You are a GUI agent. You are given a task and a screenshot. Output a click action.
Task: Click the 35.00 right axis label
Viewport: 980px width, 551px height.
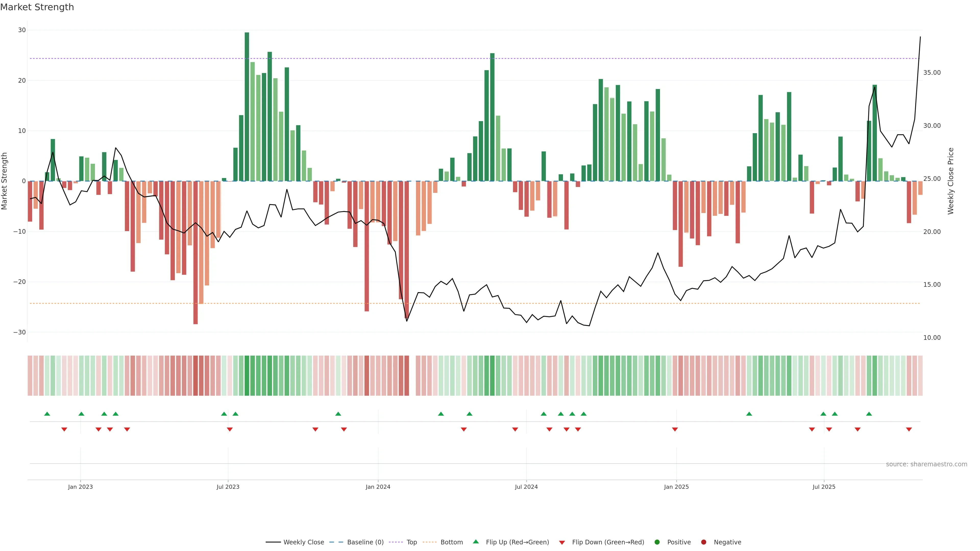tap(932, 73)
